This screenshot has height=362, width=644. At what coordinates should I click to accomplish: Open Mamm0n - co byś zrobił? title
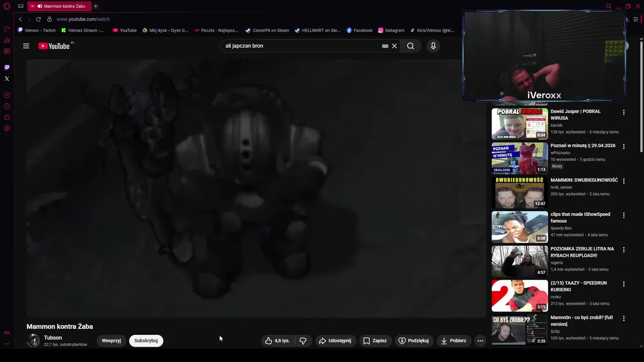tap(582, 321)
